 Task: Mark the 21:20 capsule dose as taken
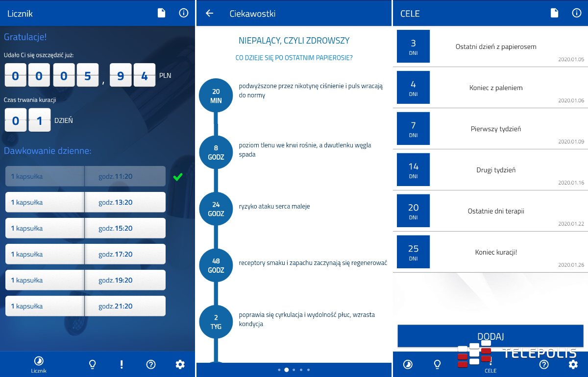click(85, 306)
